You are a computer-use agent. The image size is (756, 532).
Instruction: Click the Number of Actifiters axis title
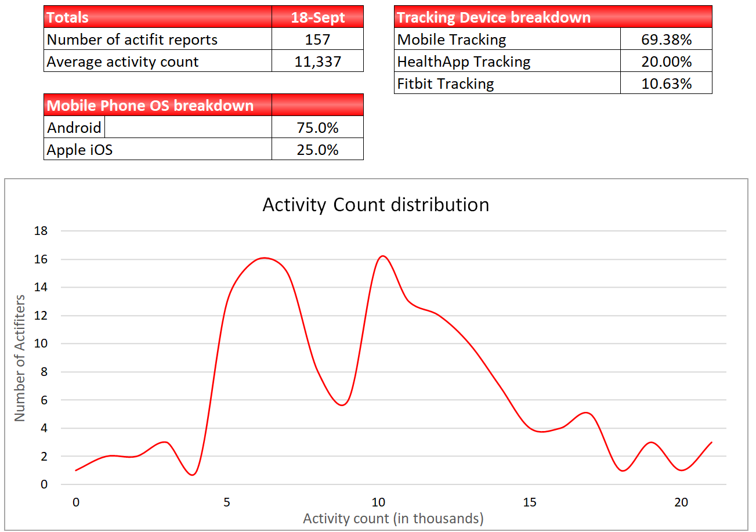click(20, 358)
